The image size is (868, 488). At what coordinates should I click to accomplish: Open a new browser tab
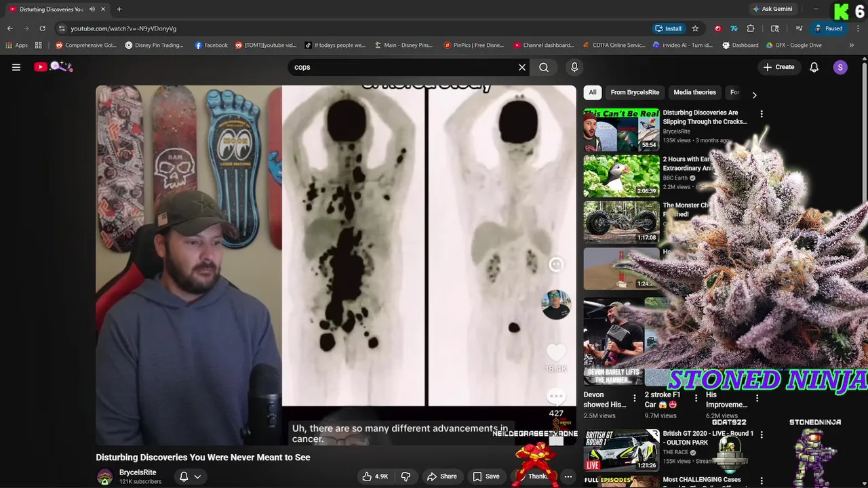tap(119, 9)
